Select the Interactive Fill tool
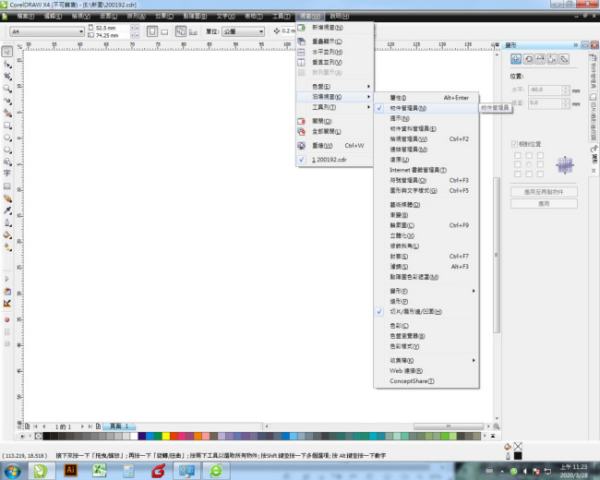This screenshot has width=600, height=480. tap(7, 247)
